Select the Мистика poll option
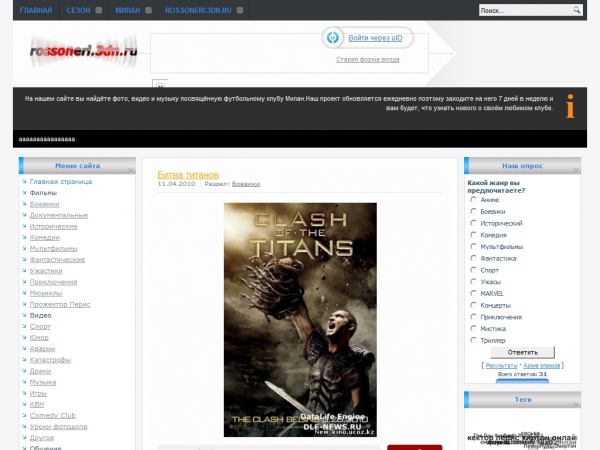 pos(473,328)
